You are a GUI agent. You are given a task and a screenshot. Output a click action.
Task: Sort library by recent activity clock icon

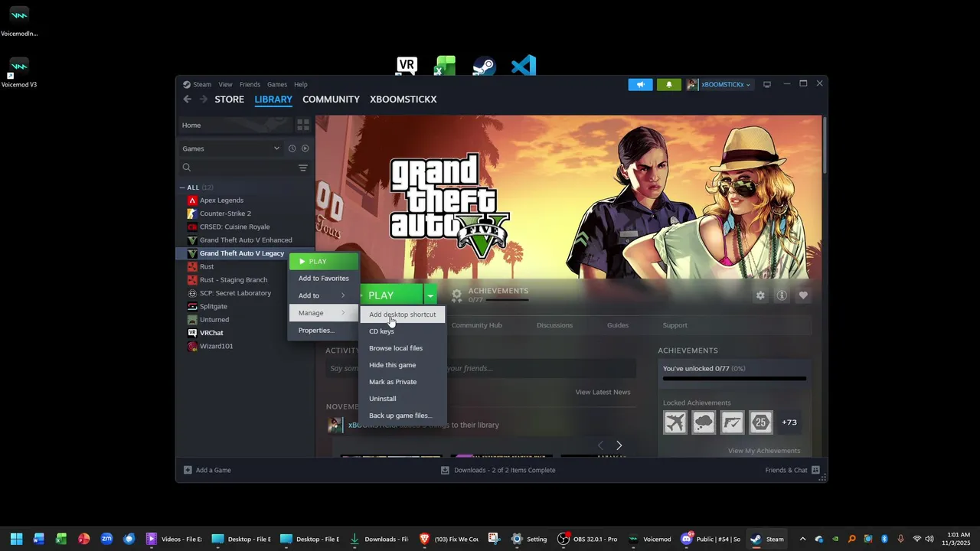(292, 148)
